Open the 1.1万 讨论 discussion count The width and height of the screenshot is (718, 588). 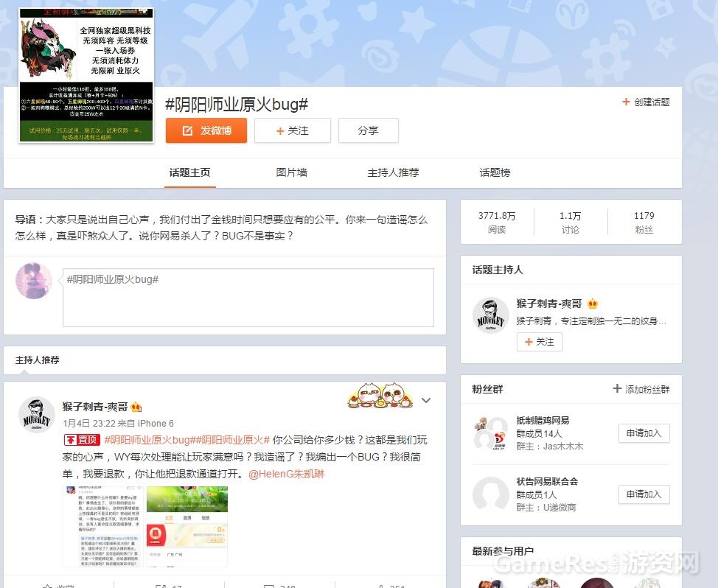coord(570,223)
